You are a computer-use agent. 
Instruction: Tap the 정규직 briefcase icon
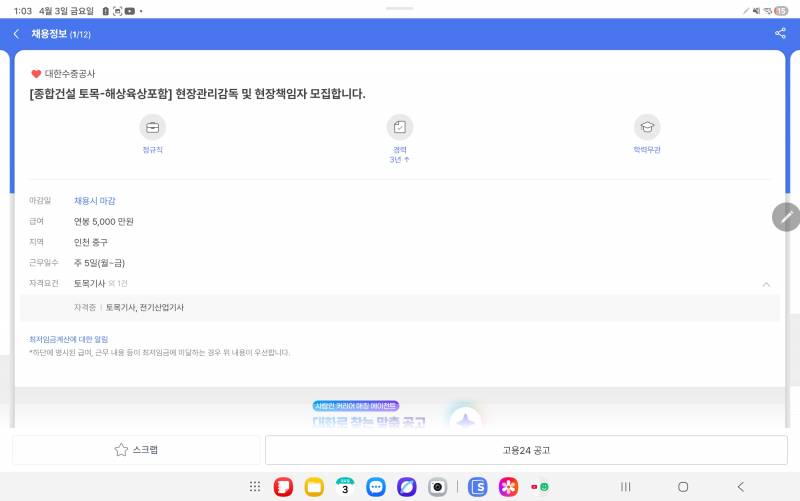(153, 127)
